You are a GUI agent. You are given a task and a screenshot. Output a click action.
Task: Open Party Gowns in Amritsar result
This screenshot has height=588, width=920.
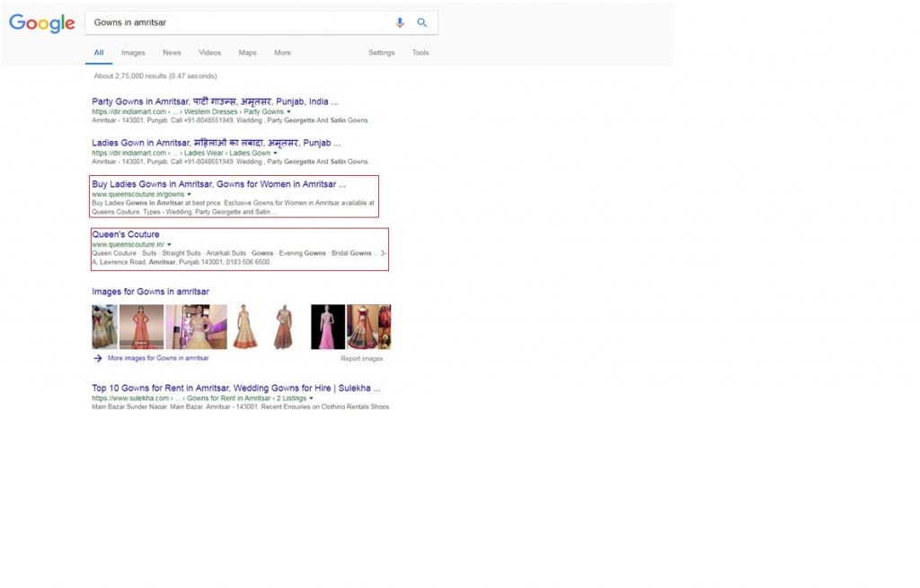(x=215, y=101)
